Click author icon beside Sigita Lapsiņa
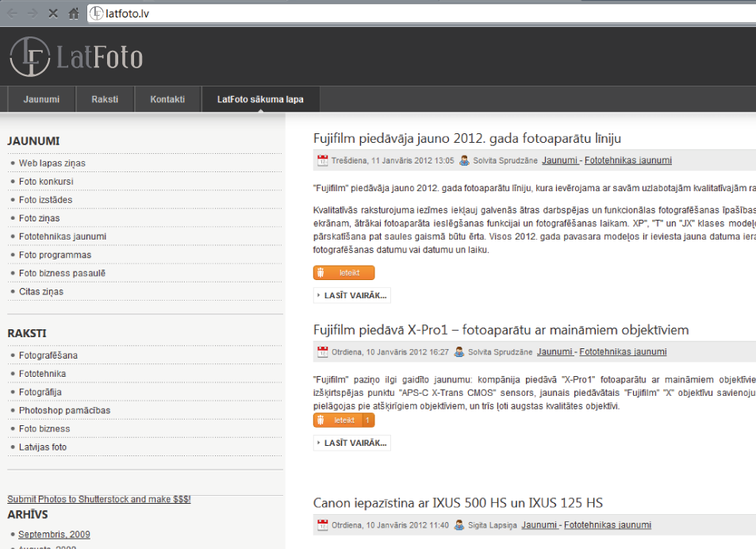The image size is (756, 549). coord(464,524)
